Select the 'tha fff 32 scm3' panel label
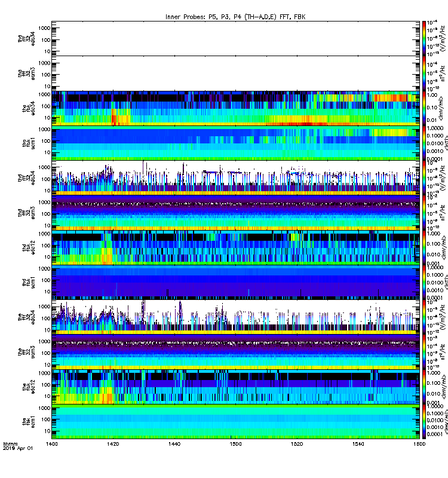The width and height of the screenshot is (448, 478). coord(26,73)
